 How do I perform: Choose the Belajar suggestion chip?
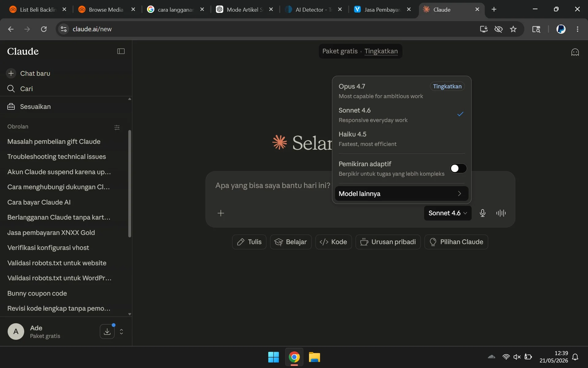tap(291, 242)
